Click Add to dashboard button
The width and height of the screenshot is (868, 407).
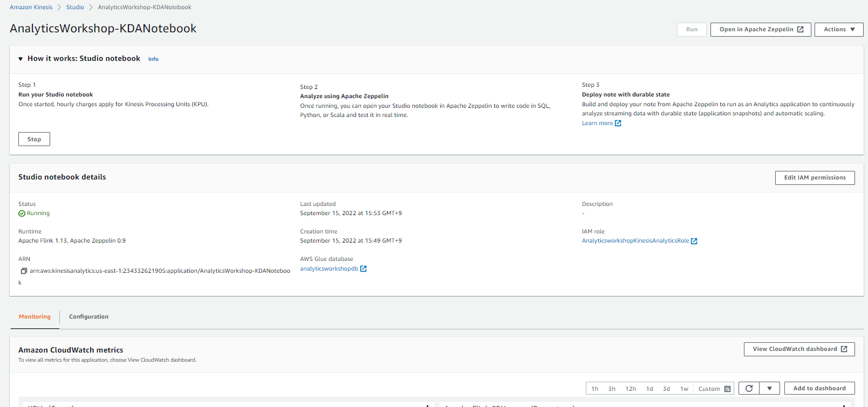pos(819,389)
